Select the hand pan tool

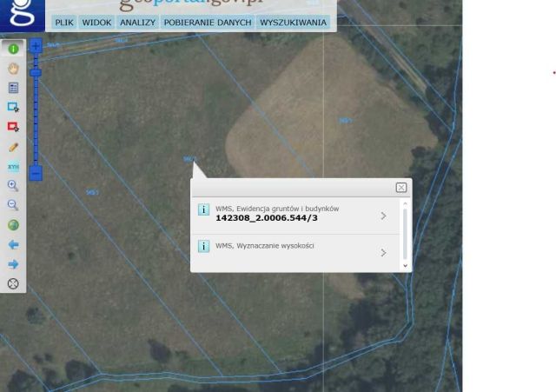[x=14, y=68]
